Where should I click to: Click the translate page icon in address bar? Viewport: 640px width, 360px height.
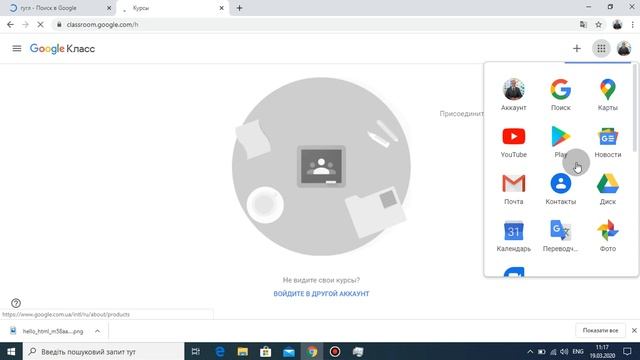(583, 24)
